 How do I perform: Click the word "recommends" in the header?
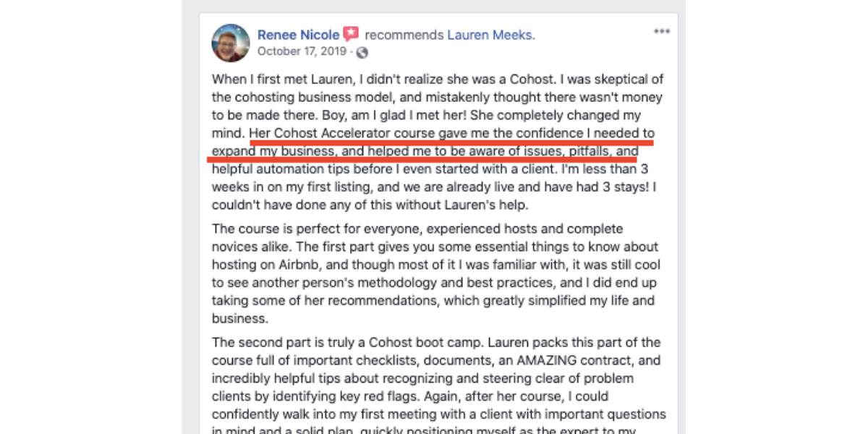pyautogui.click(x=404, y=35)
